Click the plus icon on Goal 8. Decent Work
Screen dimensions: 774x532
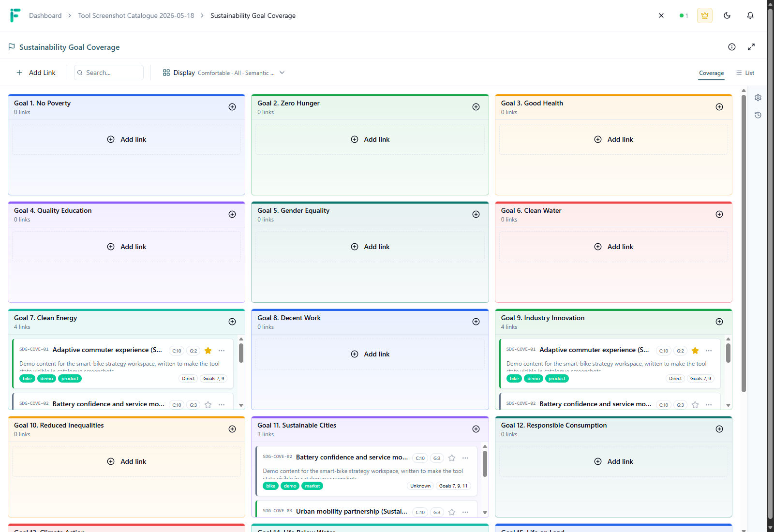[x=476, y=322]
